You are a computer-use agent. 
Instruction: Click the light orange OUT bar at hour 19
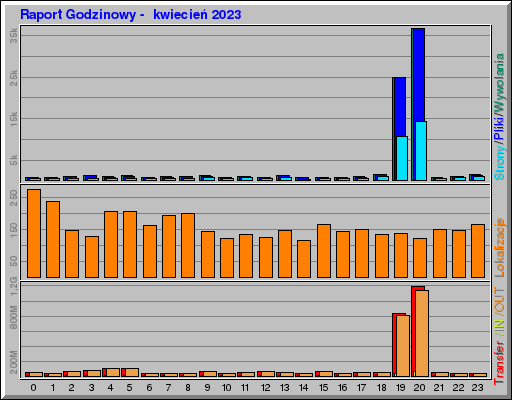[403, 346]
